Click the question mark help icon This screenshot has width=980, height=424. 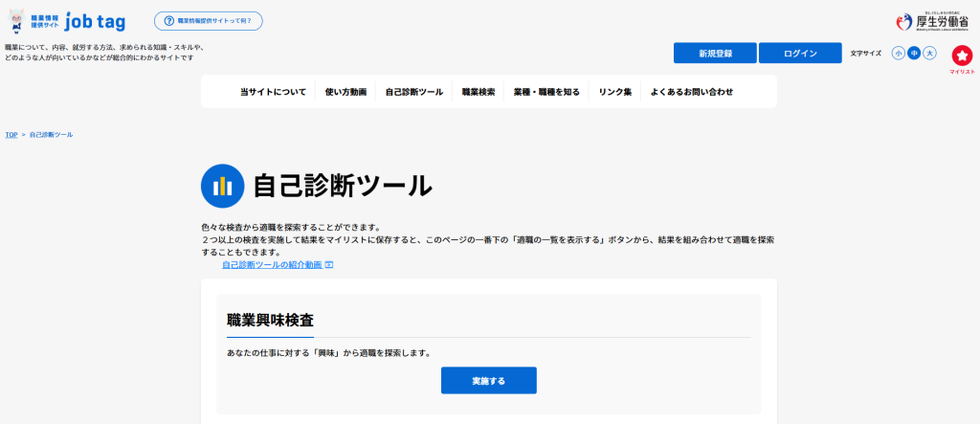point(169,21)
